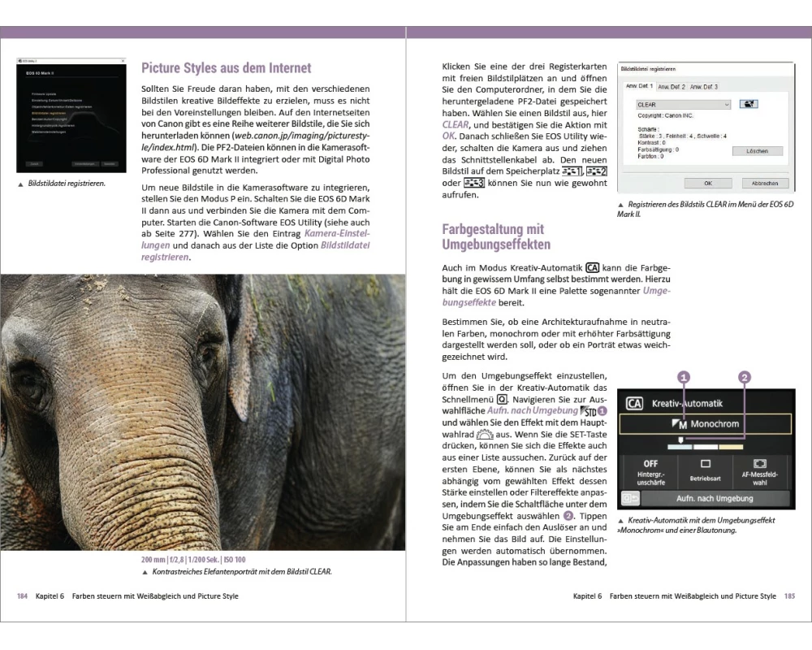Click the open file icon next to CLEAR
The width and height of the screenshot is (812, 650).
pos(750,105)
